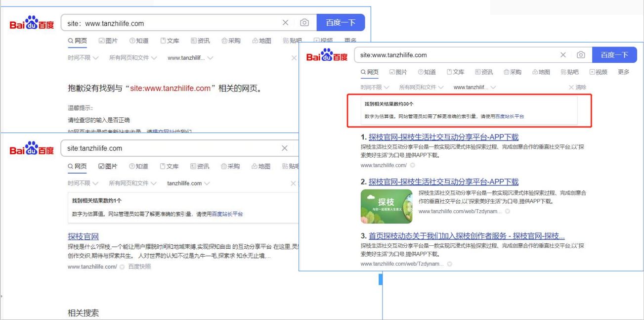Click the Baidu logo in the right window

(x=327, y=55)
